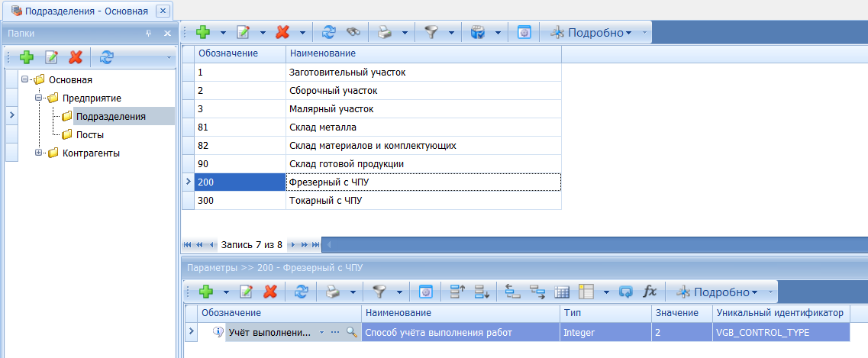Refresh the departments list in the top toolbar

[x=328, y=33]
